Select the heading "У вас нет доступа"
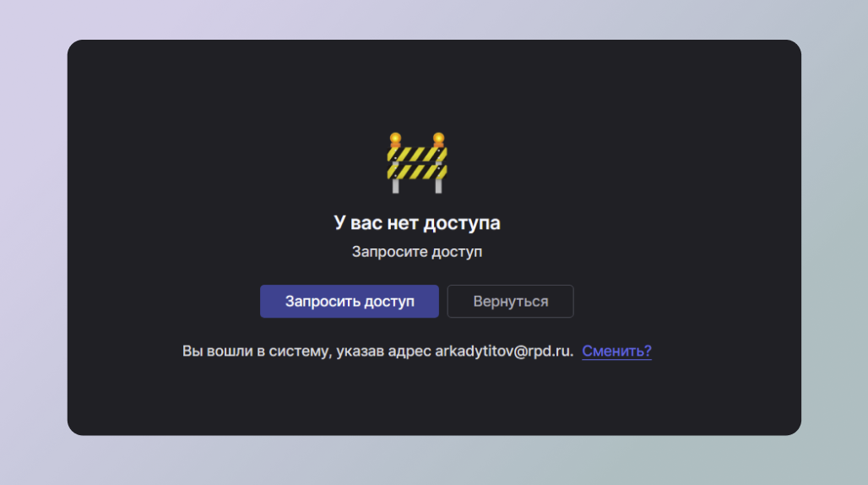This screenshot has height=485, width=868. (417, 222)
